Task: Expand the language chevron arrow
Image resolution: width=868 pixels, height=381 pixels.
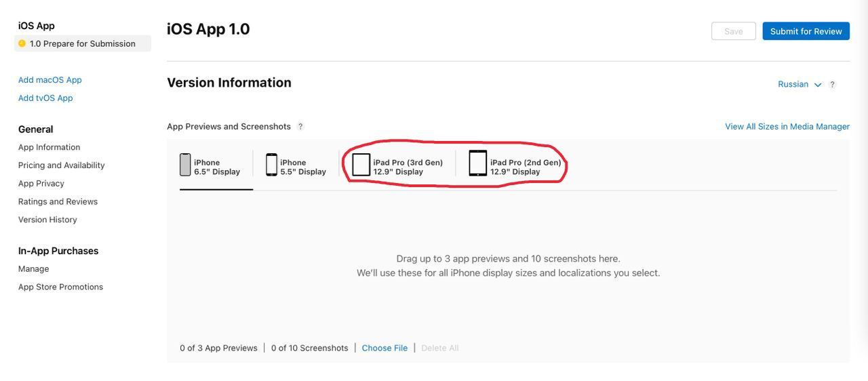Action: point(818,85)
